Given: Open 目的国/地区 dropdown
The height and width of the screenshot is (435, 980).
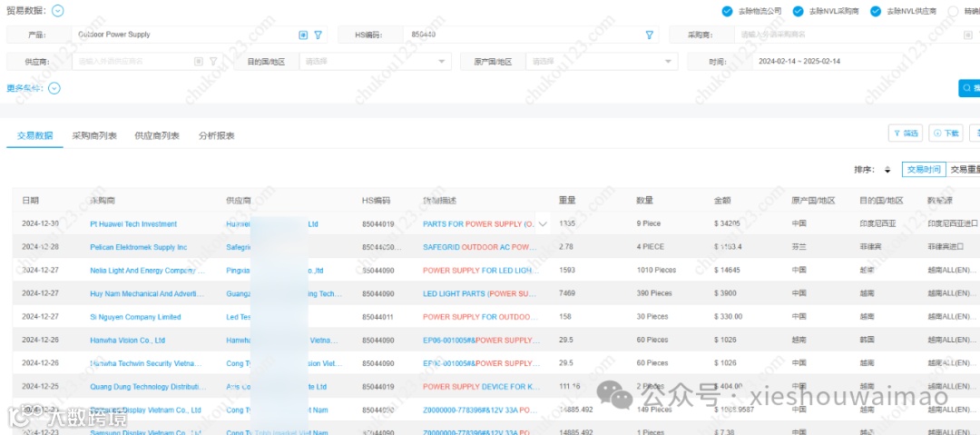Looking at the screenshot, I should click(375, 62).
